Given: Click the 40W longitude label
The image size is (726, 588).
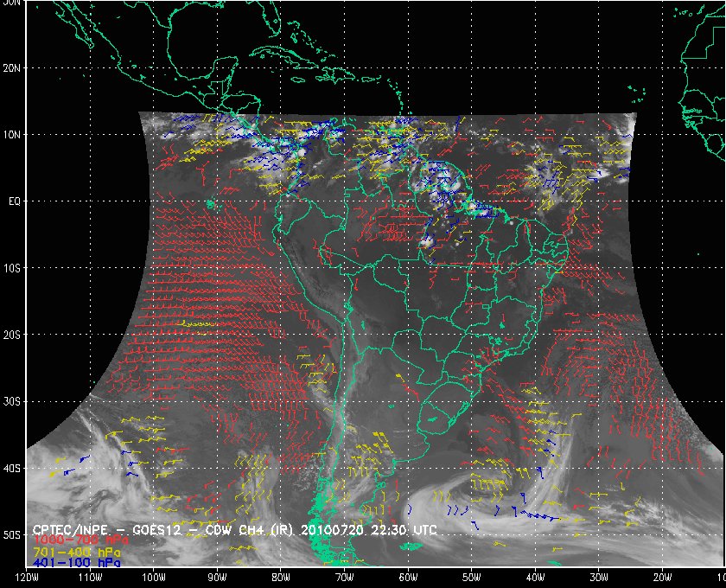Looking at the screenshot, I should point(535,577).
